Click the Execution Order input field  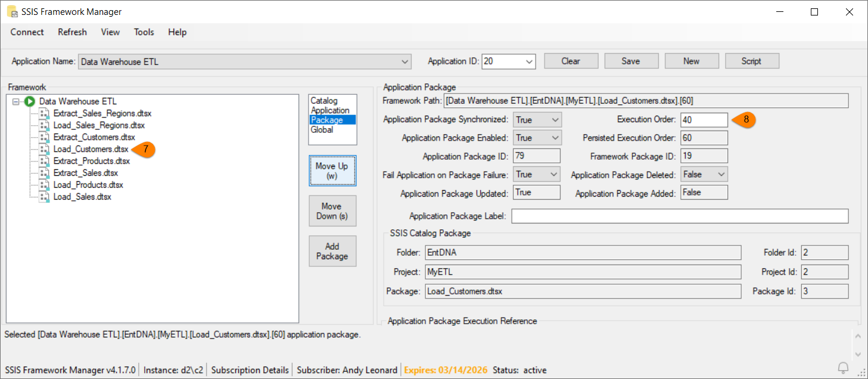tap(704, 120)
